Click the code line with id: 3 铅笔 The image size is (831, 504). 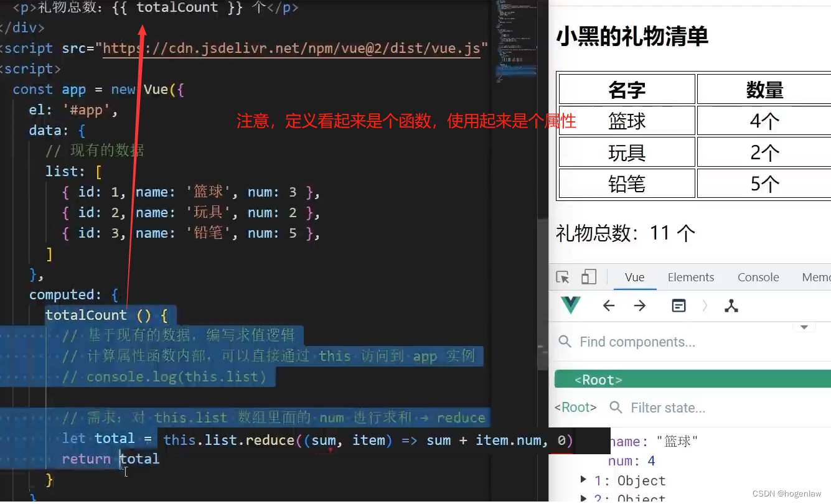point(190,233)
